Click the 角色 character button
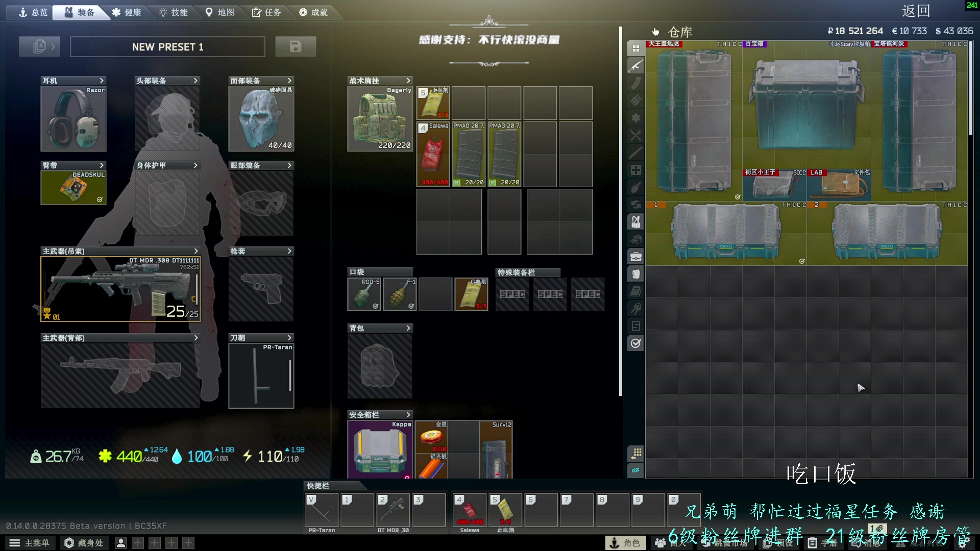Image resolution: width=980 pixels, height=551 pixels. click(625, 543)
